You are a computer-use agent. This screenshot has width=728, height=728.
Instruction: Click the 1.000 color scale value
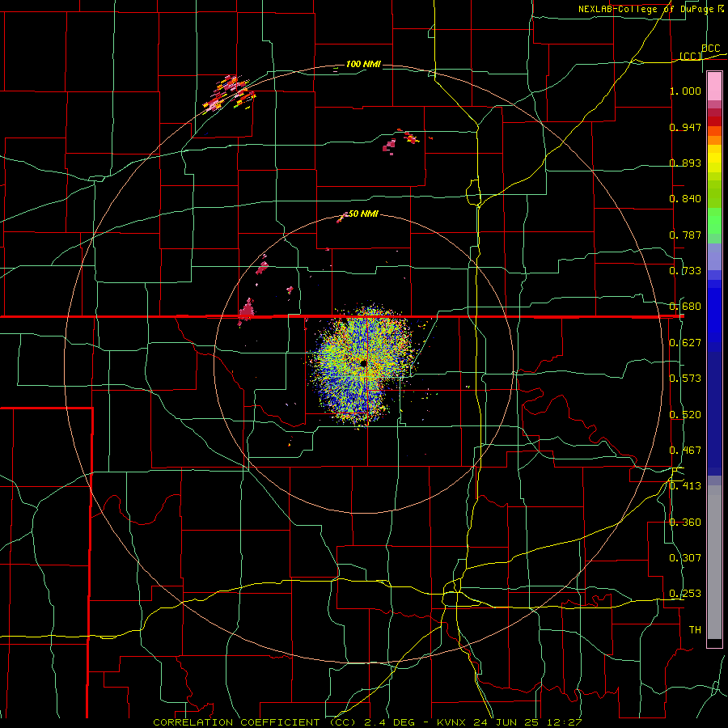(685, 91)
